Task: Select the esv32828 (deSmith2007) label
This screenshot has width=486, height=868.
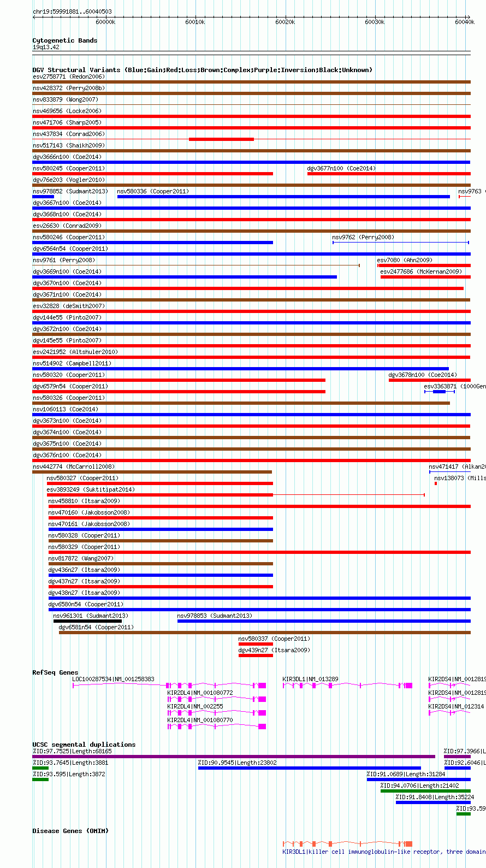Action: pos(68,306)
